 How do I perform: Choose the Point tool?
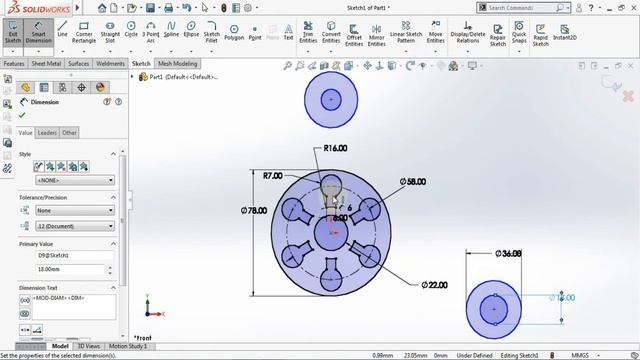pos(255,32)
